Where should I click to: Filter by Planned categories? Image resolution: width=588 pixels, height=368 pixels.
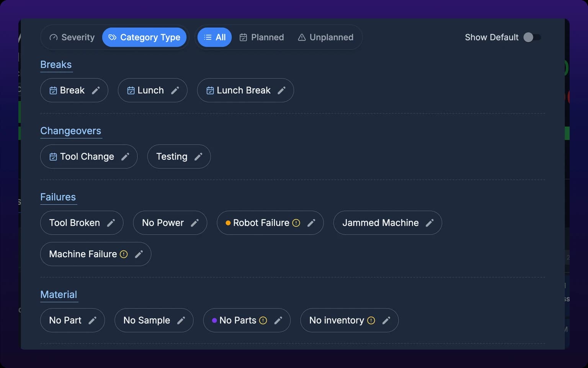pos(262,37)
